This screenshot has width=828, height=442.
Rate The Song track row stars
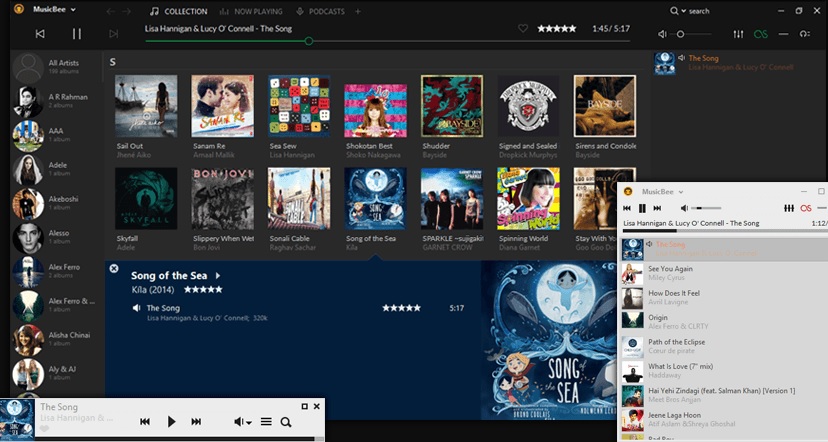pos(401,308)
